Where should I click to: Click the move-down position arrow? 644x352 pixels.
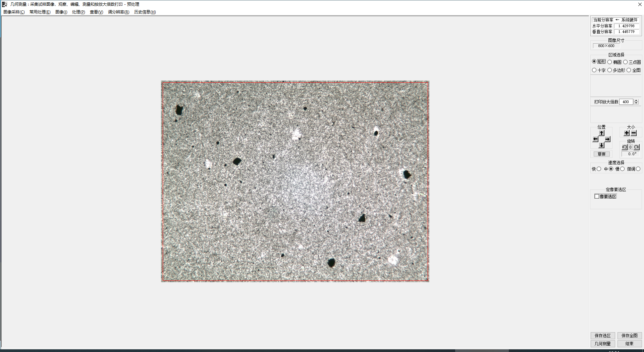(601, 145)
